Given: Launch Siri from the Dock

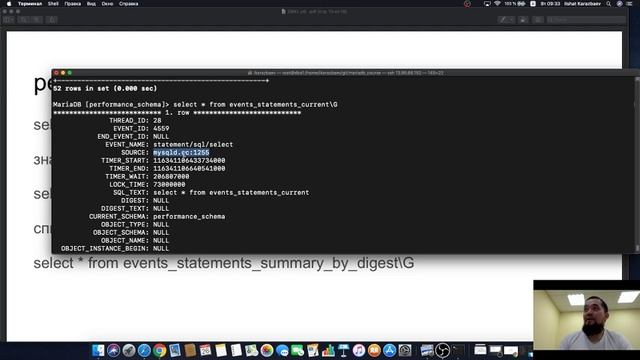Looking at the screenshot, I should pyautogui.click(x=113, y=350).
